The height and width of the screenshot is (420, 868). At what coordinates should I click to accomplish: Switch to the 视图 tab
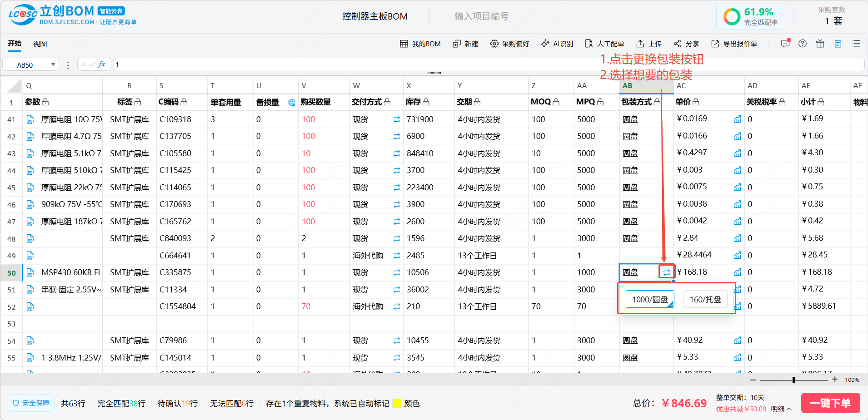tap(40, 44)
